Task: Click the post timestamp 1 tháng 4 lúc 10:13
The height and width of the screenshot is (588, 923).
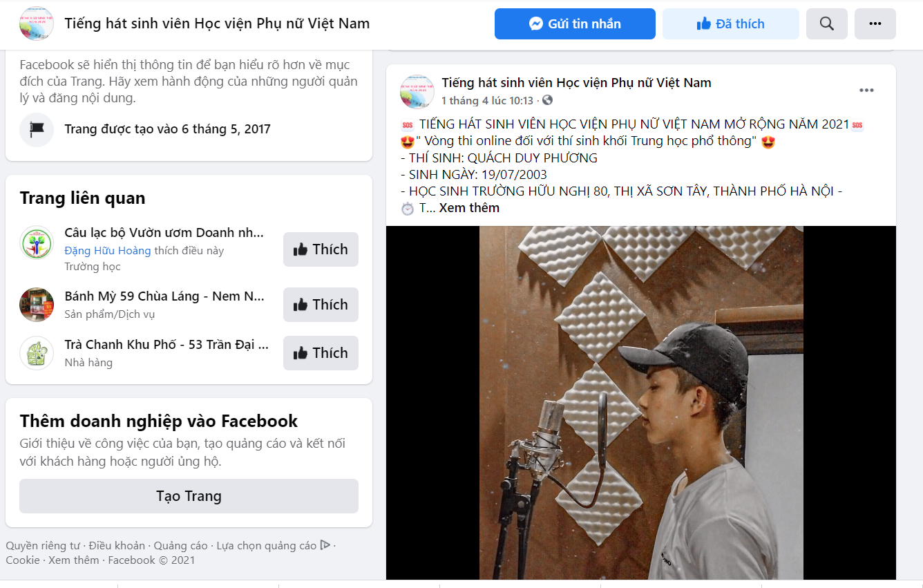Action: [x=488, y=101]
